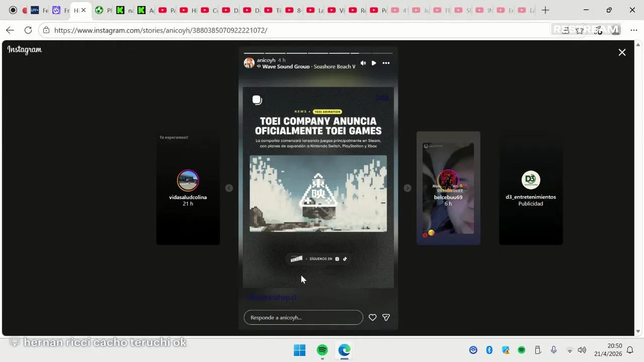This screenshot has height=362, width=644.
Task: Switch to the YouTube tab labeled '8-'
Action: (294, 10)
